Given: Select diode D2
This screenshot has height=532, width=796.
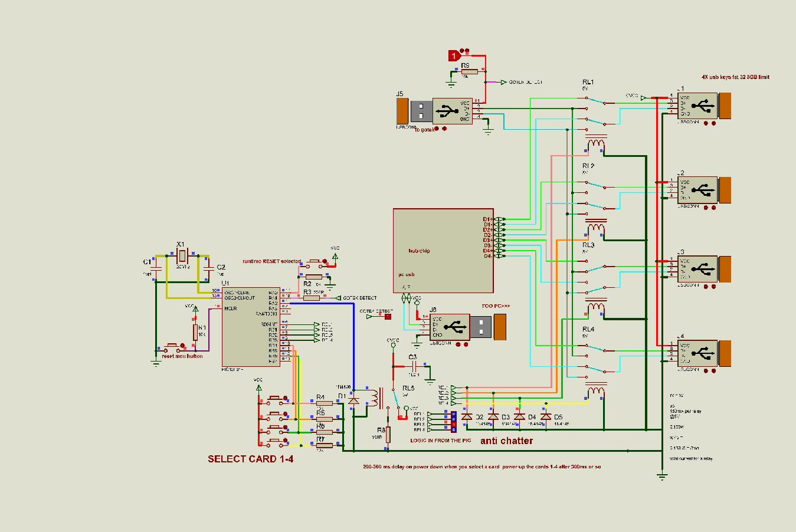Looking at the screenshot, I should (x=467, y=416).
